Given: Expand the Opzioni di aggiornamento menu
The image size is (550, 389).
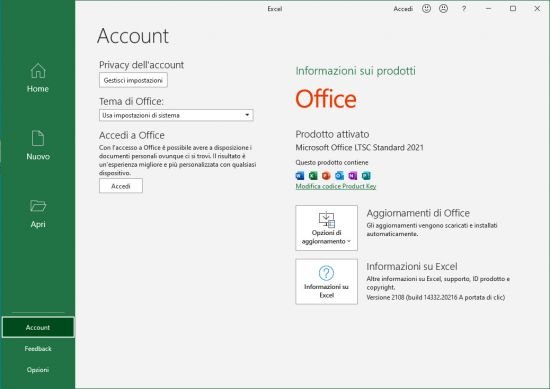Looking at the screenshot, I should 327,228.
